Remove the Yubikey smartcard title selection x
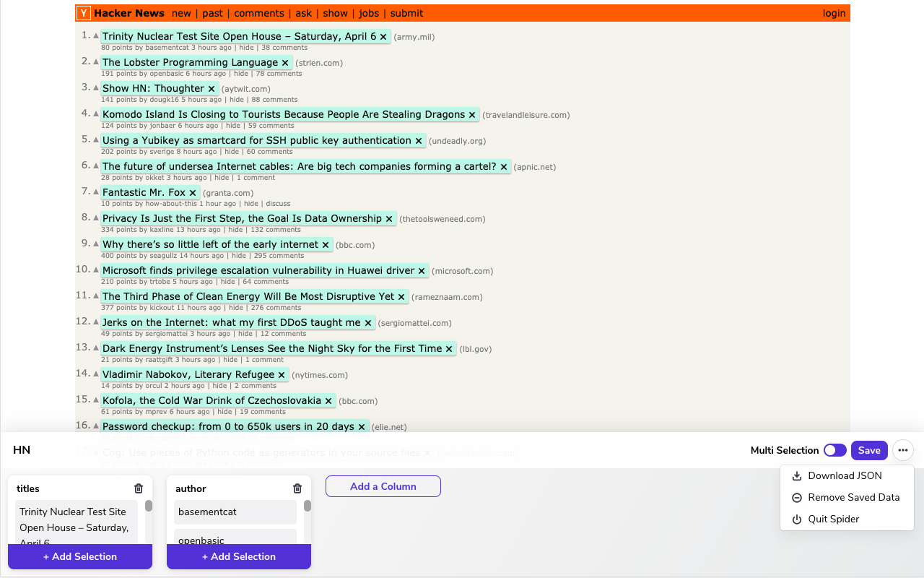924x578 pixels. tap(419, 141)
